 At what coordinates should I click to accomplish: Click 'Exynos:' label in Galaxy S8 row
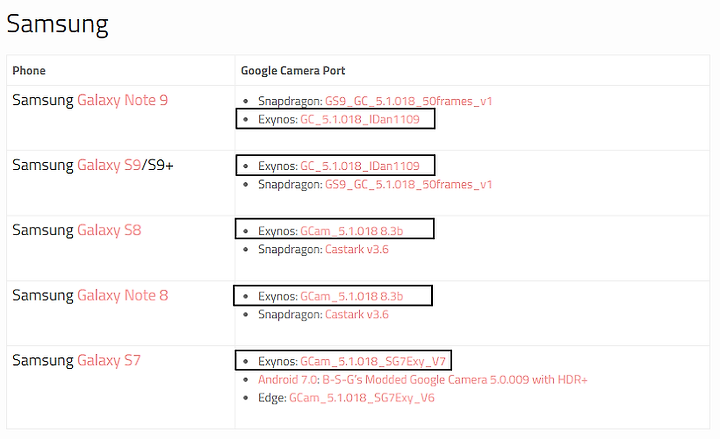point(278,231)
